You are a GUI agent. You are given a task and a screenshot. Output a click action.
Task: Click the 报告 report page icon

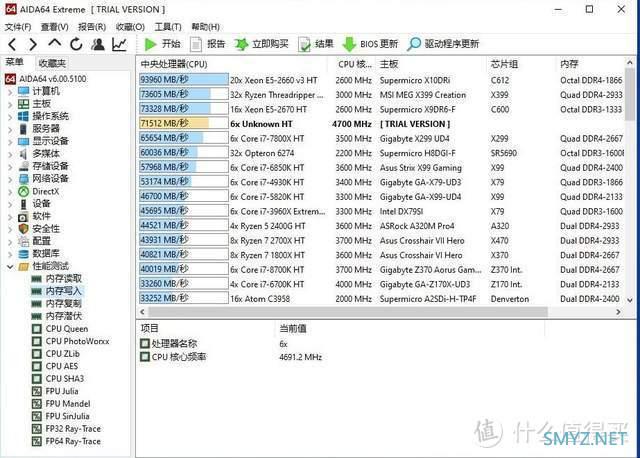tap(196, 44)
